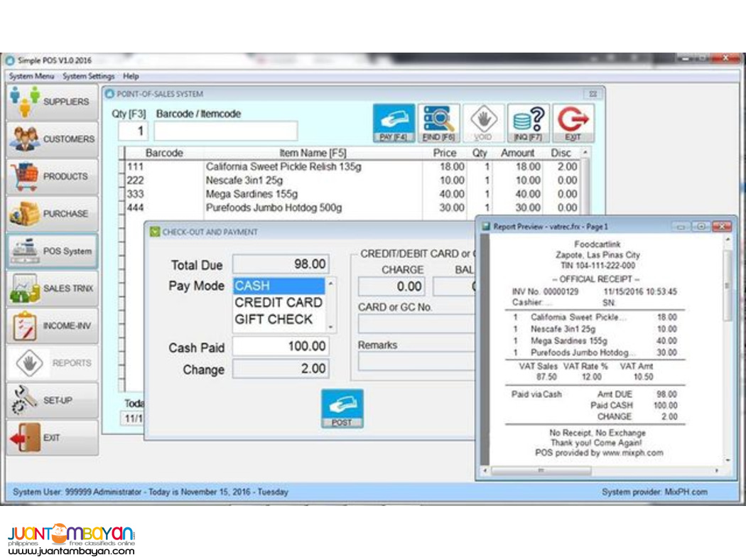Select the Mega Sardines 155g row

pyautogui.click(x=352, y=194)
